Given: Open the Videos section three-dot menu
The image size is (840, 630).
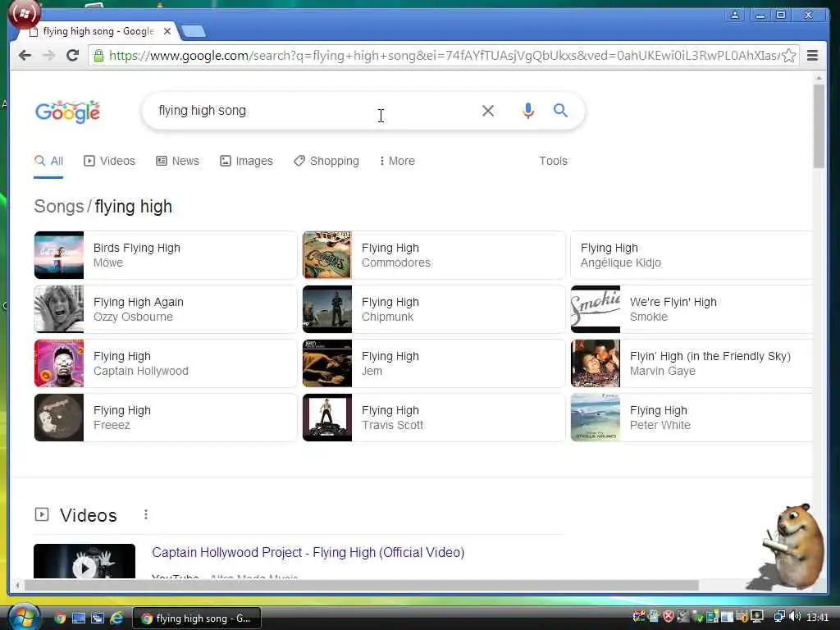Looking at the screenshot, I should point(146,515).
